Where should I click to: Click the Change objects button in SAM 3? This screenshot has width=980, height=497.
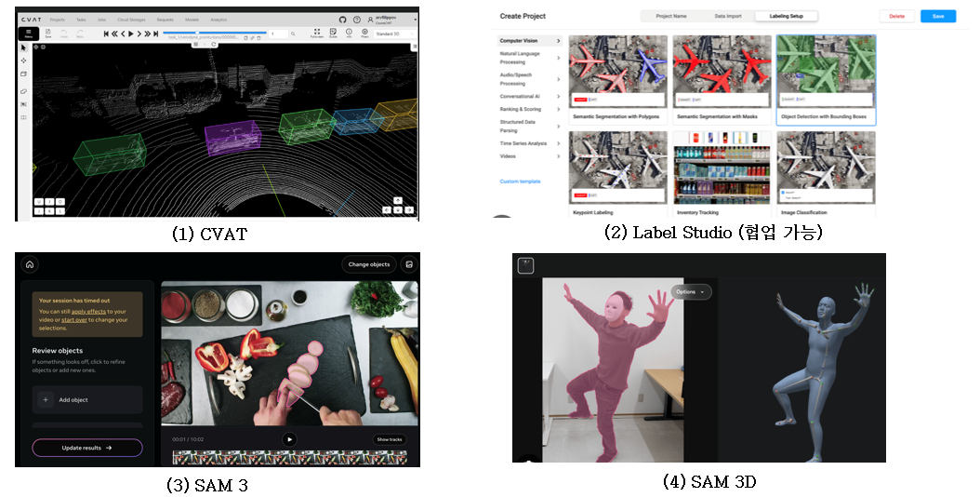[369, 264]
